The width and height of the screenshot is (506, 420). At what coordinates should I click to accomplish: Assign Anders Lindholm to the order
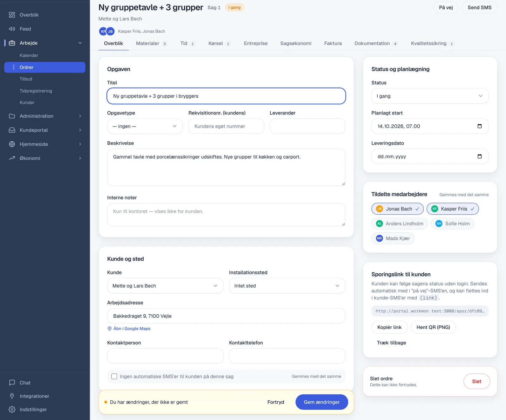[x=399, y=224]
